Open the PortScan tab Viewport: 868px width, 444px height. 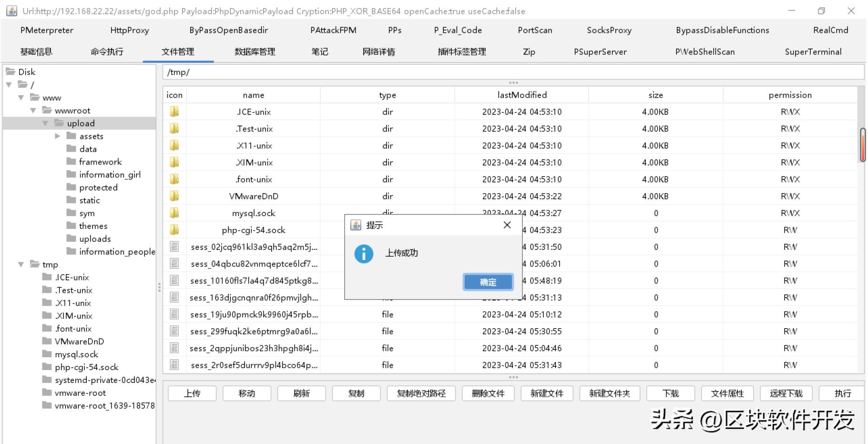point(535,30)
